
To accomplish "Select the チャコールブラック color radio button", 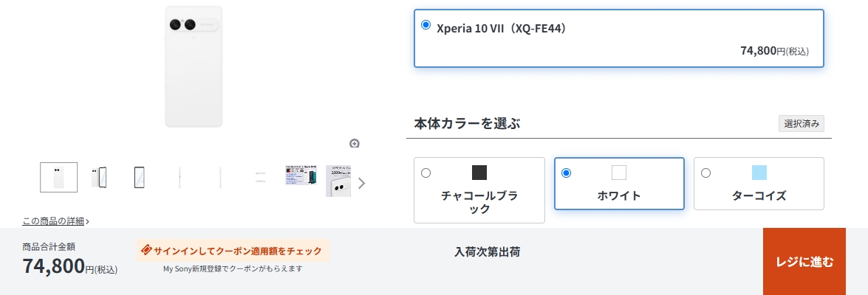I will [426, 173].
